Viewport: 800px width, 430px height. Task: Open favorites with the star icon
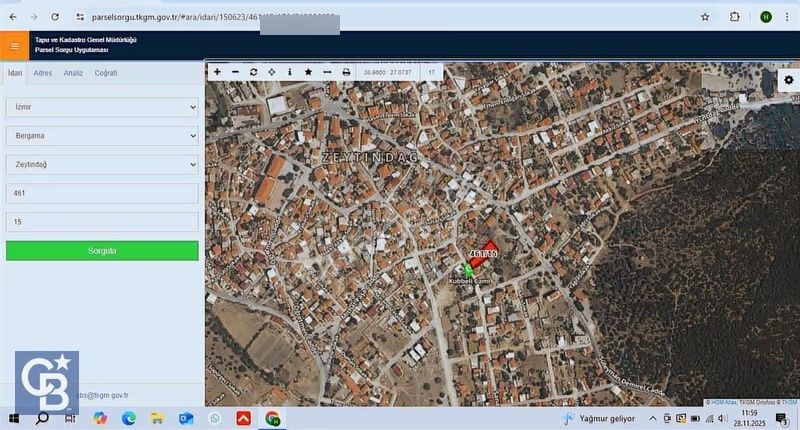pyautogui.click(x=308, y=72)
